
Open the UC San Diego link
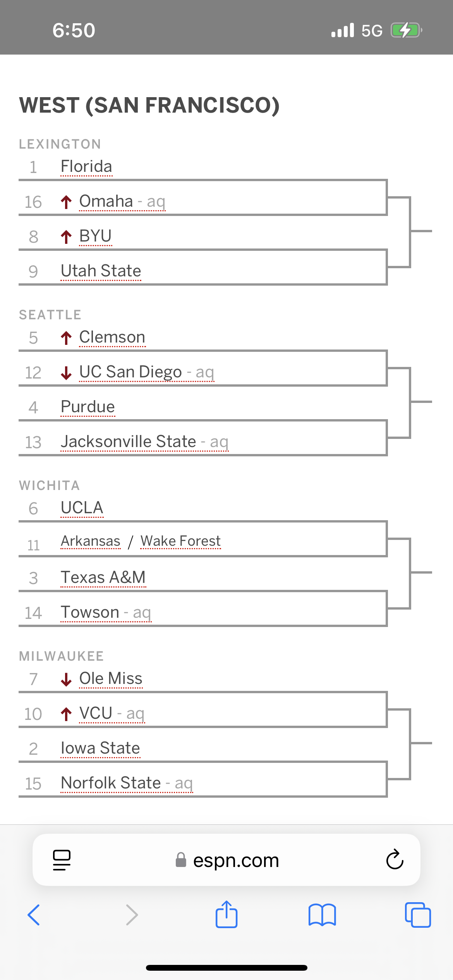coord(130,372)
